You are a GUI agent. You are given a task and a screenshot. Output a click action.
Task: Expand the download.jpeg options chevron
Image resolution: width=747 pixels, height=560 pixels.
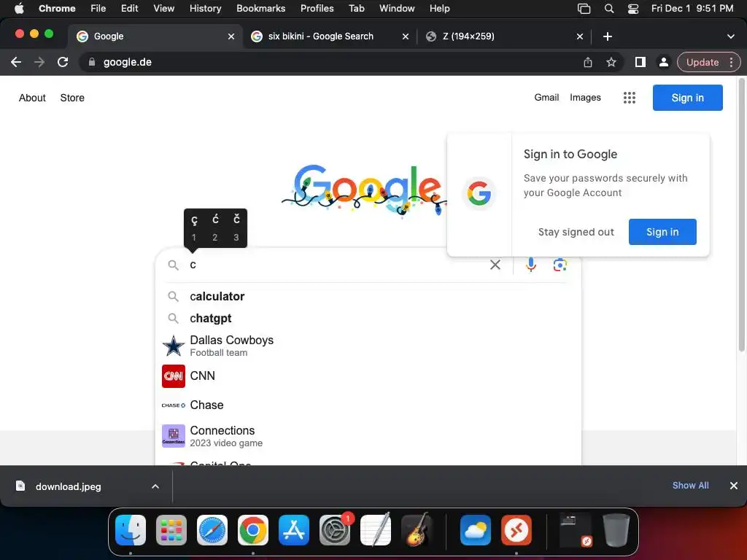point(155,486)
